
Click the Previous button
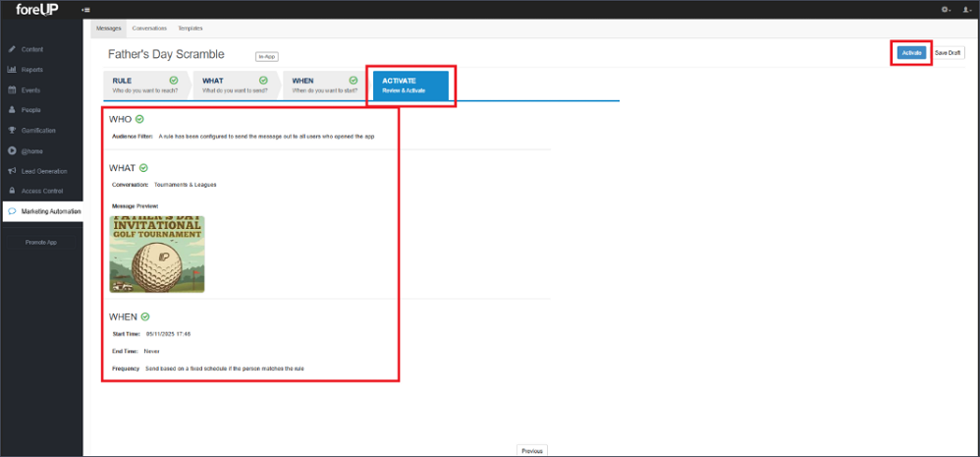click(532, 450)
